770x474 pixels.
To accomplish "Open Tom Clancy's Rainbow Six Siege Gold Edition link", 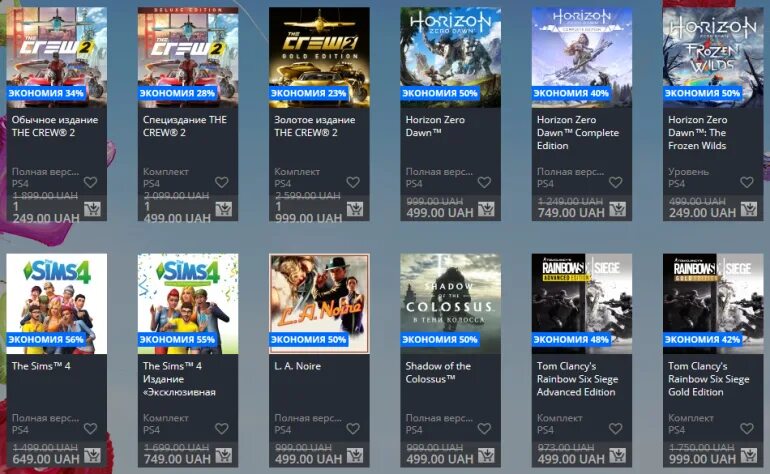I will click(709, 379).
